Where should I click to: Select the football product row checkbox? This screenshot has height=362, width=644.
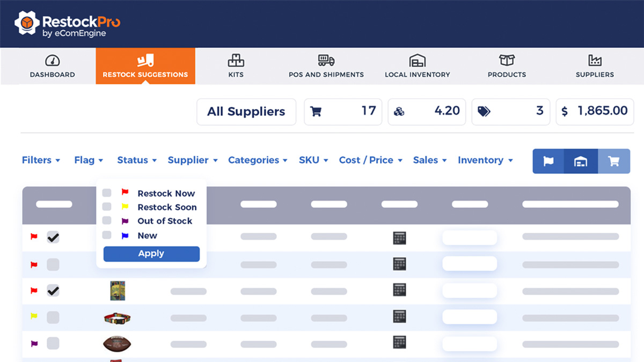(53, 343)
